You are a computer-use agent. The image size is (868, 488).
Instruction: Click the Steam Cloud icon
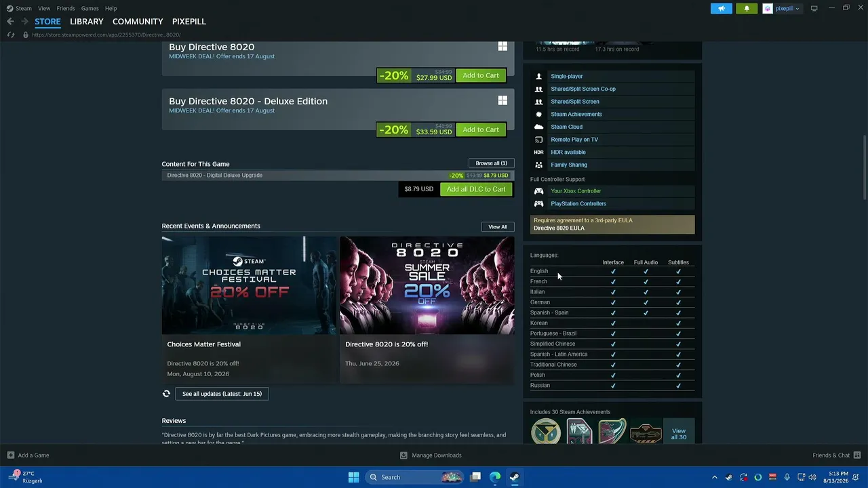click(539, 127)
